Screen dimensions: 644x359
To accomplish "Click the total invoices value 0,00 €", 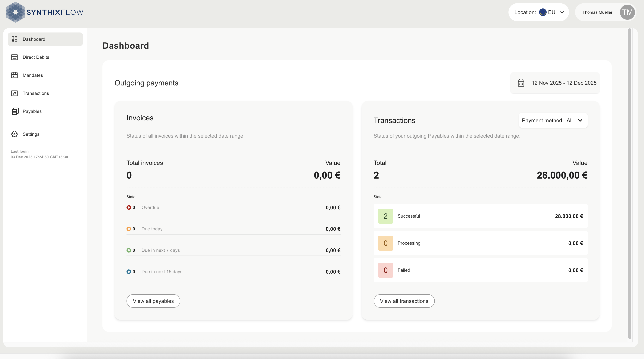I will pos(327,175).
